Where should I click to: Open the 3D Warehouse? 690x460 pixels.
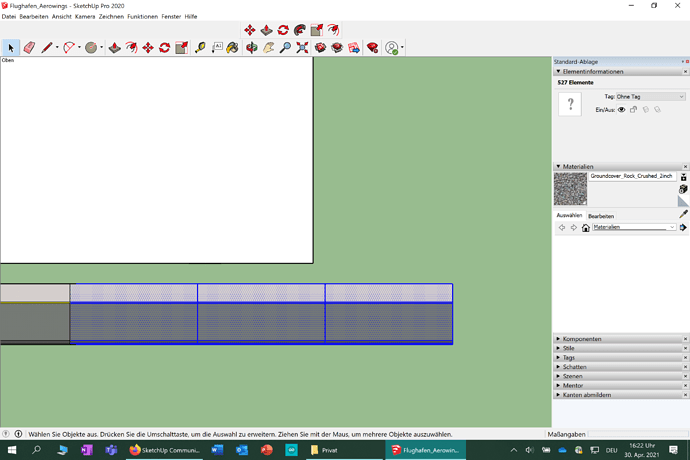pyautogui.click(x=320, y=48)
